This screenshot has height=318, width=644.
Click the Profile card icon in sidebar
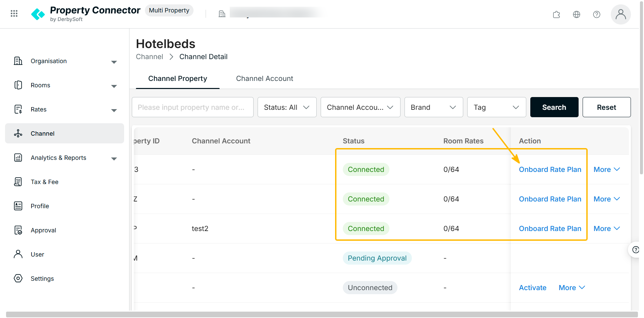point(18,206)
